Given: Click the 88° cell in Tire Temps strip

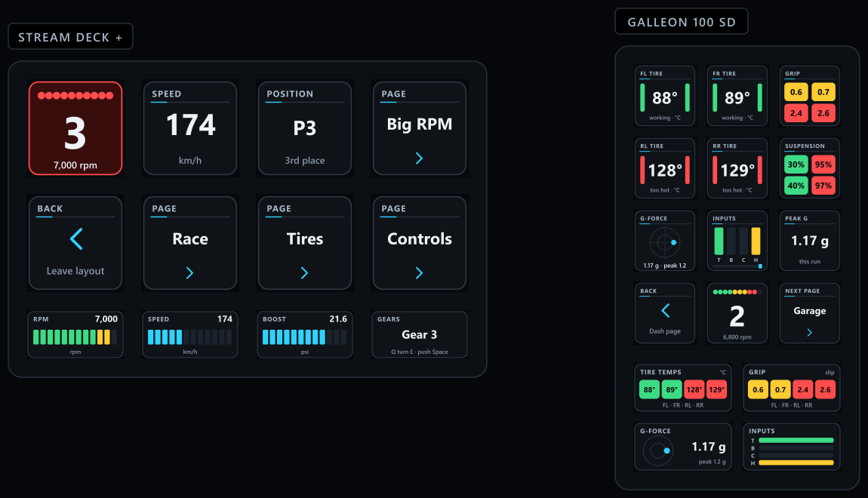Looking at the screenshot, I should click(649, 389).
